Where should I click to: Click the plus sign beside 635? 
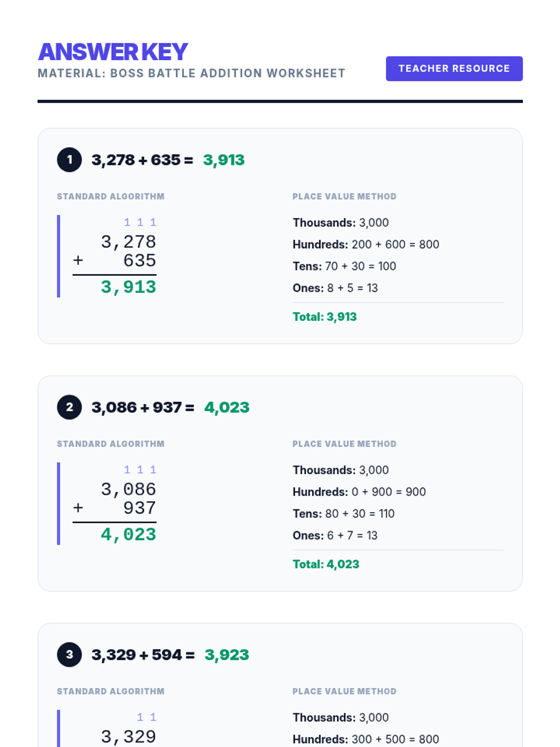[78, 260]
